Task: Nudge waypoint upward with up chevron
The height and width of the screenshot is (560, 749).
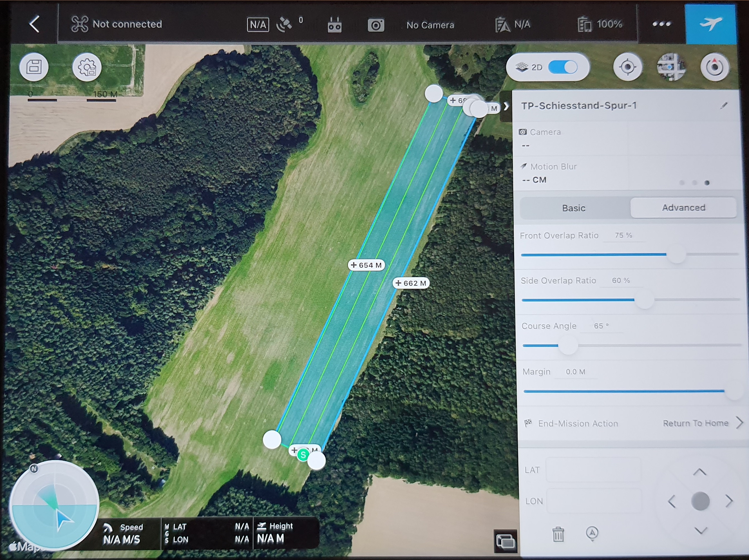Action: click(x=700, y=472)
